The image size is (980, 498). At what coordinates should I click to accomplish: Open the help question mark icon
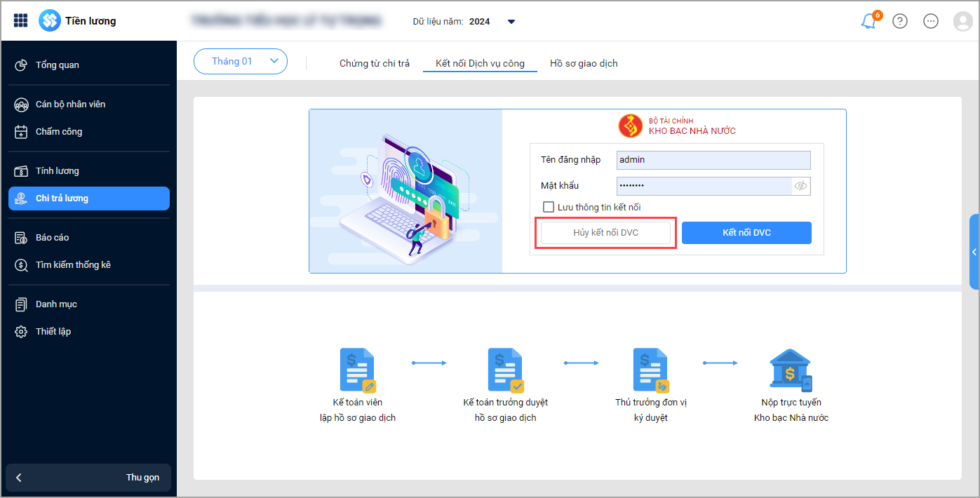coord(900,21)
